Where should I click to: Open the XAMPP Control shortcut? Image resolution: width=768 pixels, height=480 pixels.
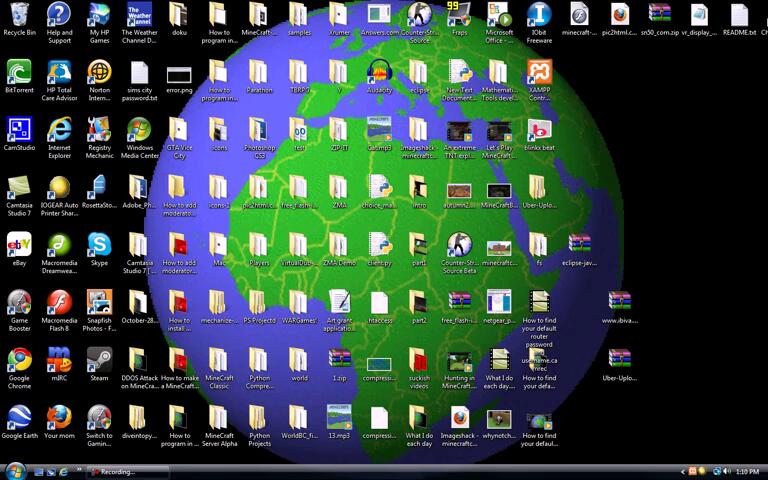click(x=539, y=73)
